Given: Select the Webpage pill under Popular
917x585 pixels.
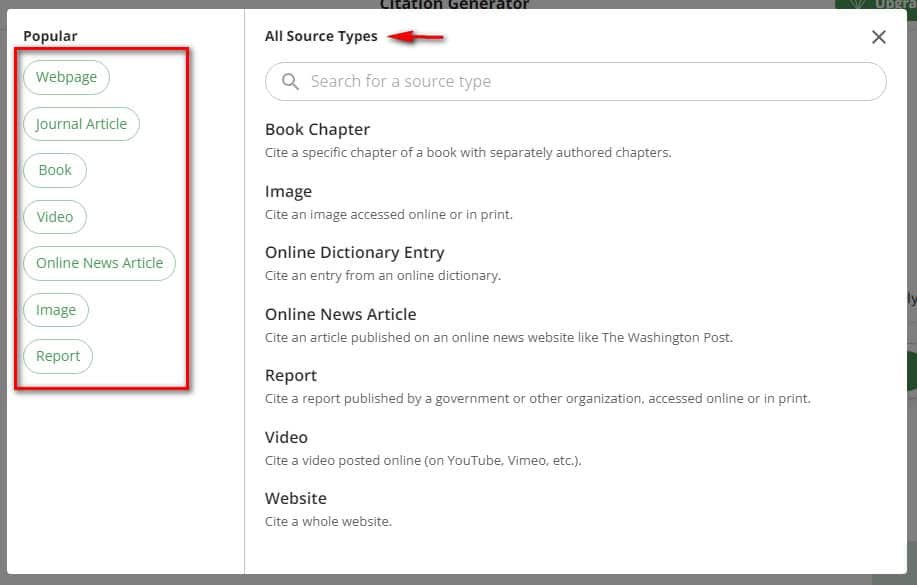Looking at the screenshot, I should tap(66, 77).
